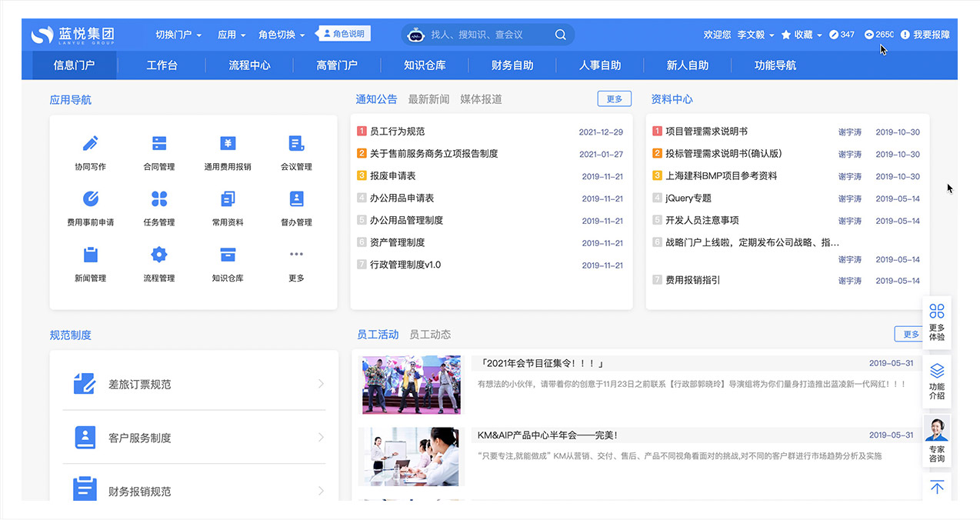Expand the 差旅订票规范 row chevron
The width and height of the screenshot is (980, 520).
pos(321,384)
